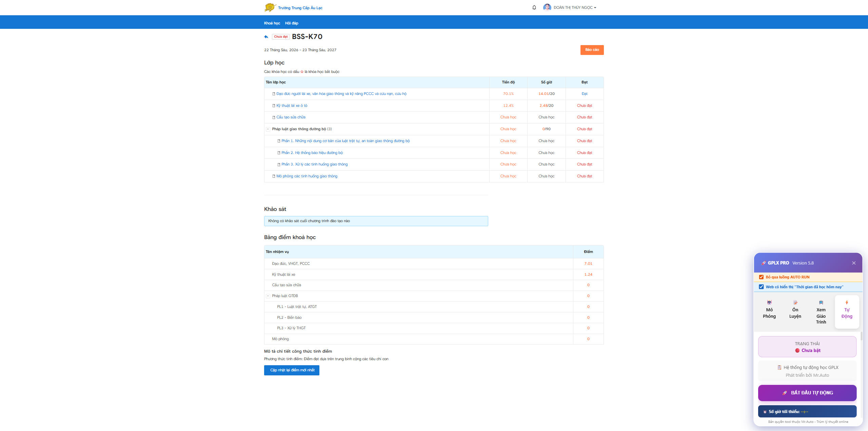
Task: Toggle Thời gian đã học hôm nay checkbox
Action: click(x=761, y=287)
